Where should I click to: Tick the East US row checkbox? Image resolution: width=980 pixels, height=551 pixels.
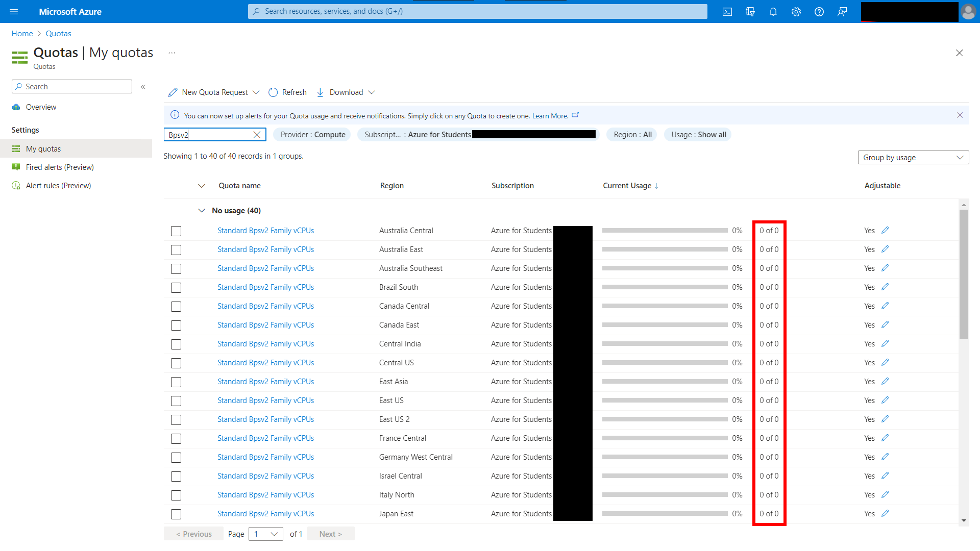[x=176, y=401]
